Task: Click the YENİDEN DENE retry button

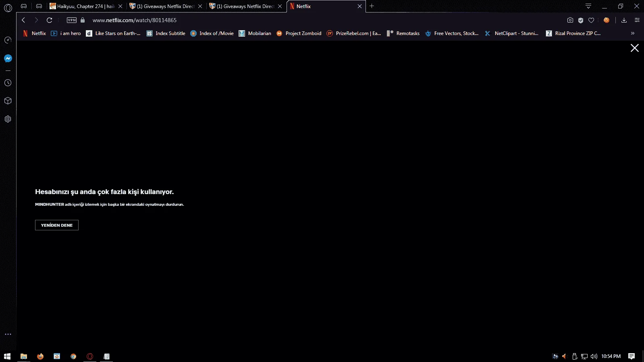Action: 57,225
